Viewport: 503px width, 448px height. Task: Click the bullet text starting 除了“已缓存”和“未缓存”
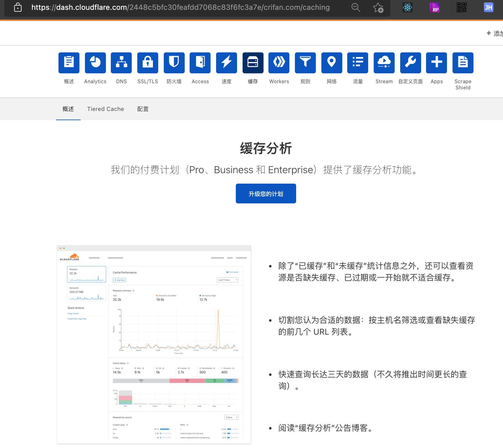(x=376, y=272)
